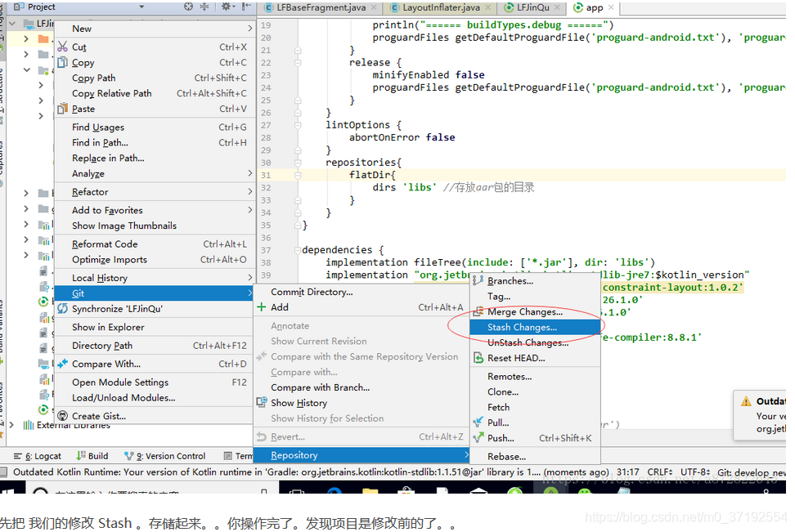Fold the release block on line 22
This screenshot has width=795, height=532.
click(298, 62)
